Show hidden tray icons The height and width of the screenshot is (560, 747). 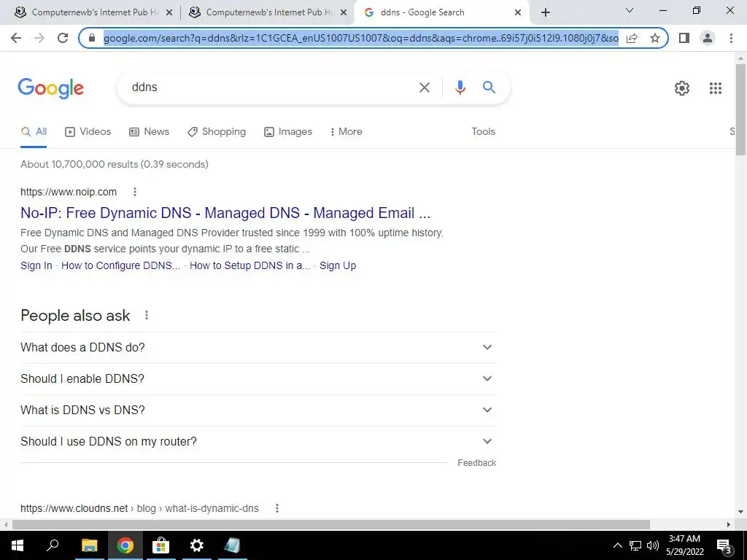coord(617,545)
